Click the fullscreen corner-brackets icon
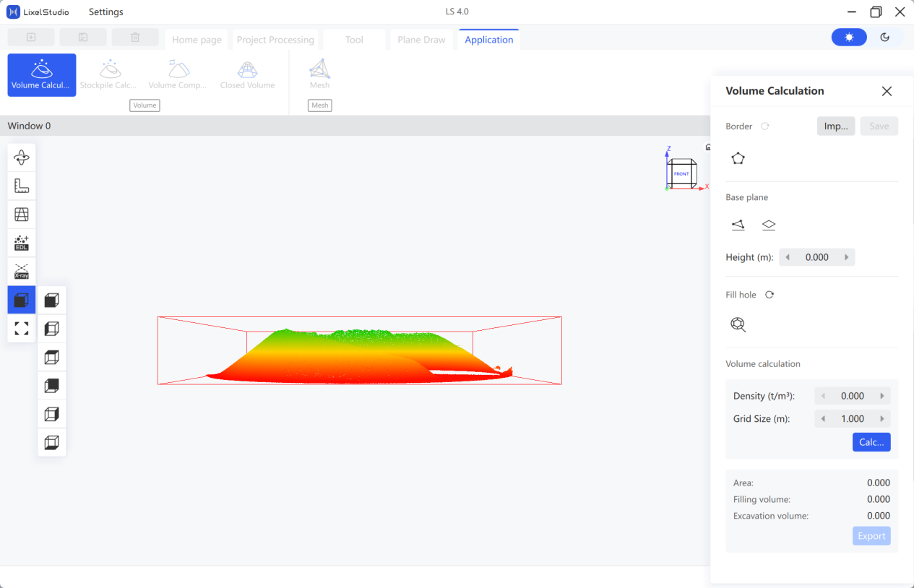 (x=22, y=329)
